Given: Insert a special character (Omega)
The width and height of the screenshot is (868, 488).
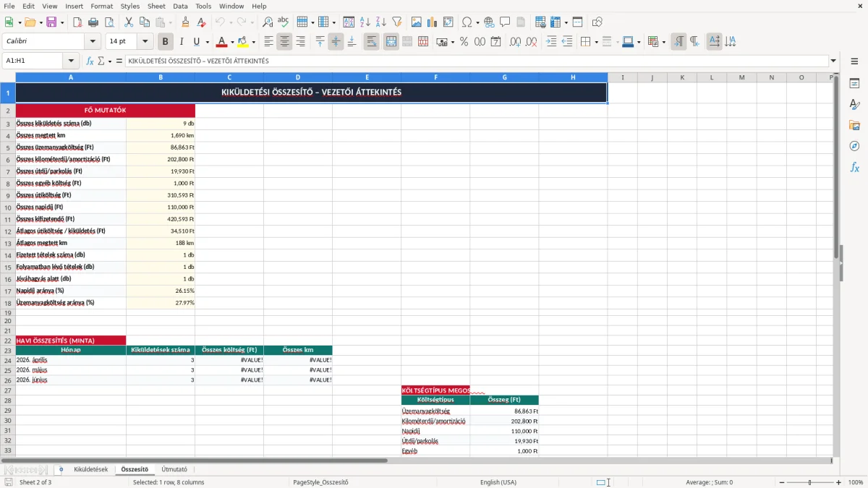Looking at the screenshot, I should coord(467,22).
